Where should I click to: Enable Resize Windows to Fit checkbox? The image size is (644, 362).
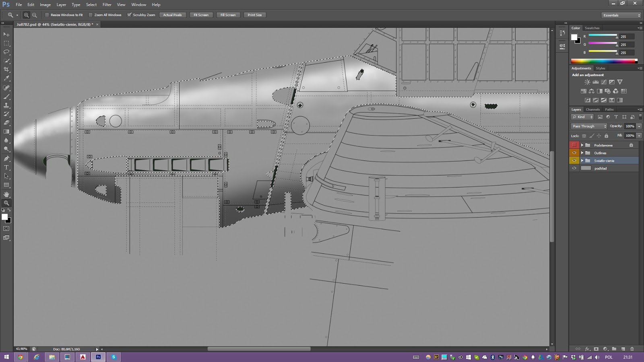point(47,15)
